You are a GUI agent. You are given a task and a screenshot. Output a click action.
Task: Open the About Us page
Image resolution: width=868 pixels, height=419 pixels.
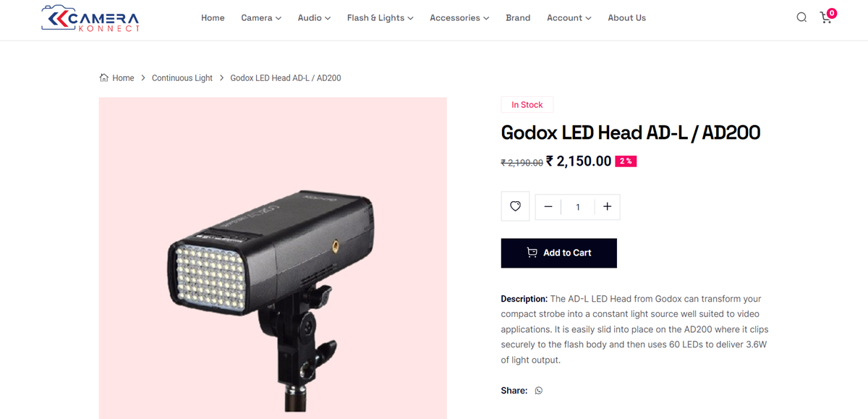coord(626,18)
